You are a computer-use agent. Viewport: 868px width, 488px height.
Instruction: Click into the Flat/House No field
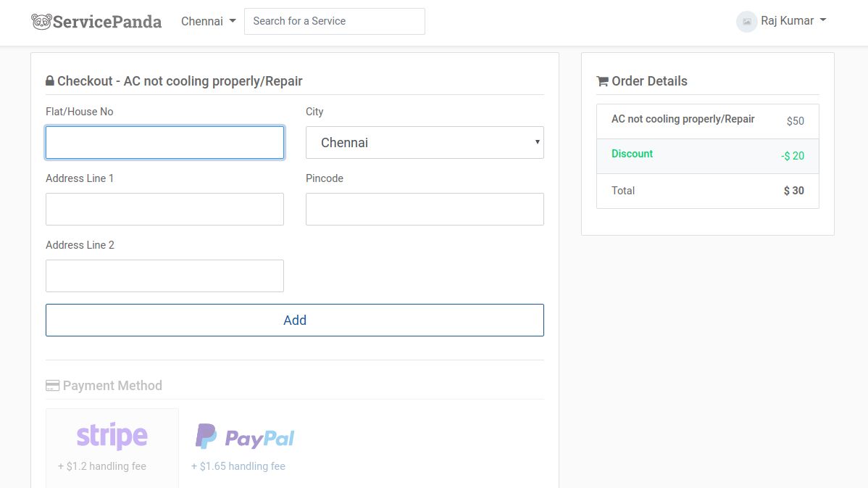164,143
